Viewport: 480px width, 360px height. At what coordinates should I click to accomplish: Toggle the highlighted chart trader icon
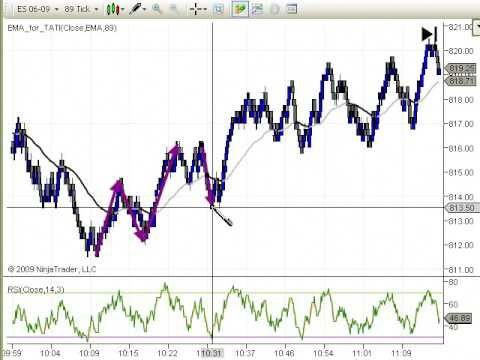(x=240, y=9)
